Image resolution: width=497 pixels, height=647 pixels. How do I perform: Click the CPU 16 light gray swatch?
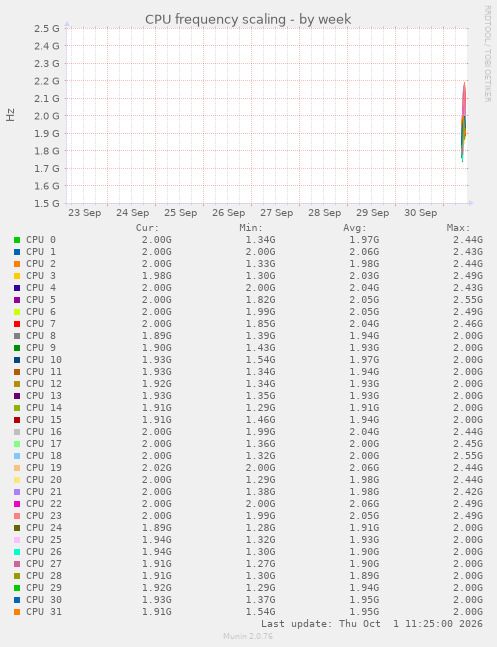[17, 432]
